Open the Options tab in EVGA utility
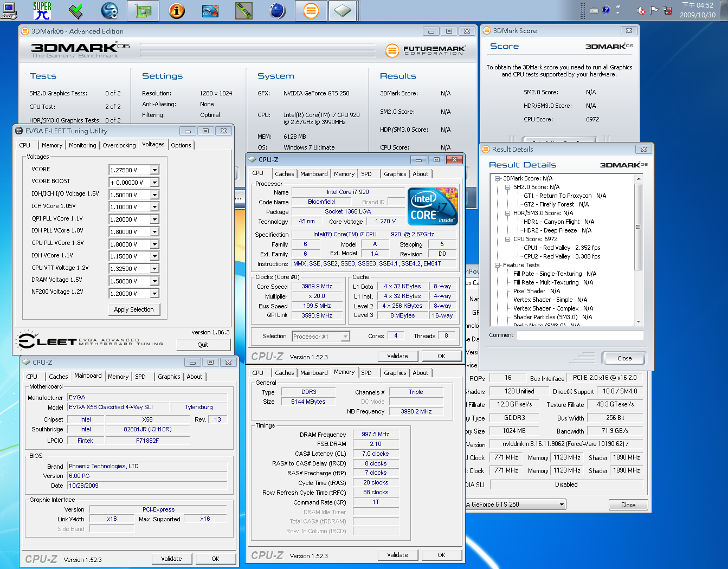The height and width of the screenshot is (569, 728). 181,145
